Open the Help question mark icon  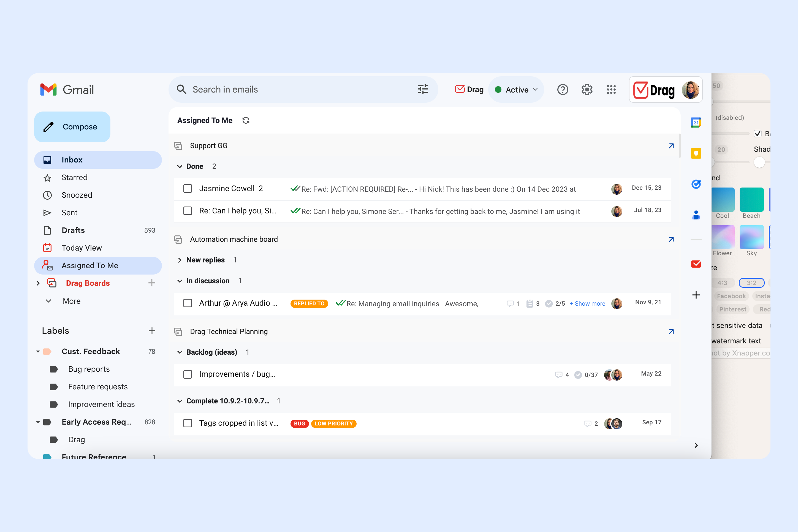pos(563,89)
